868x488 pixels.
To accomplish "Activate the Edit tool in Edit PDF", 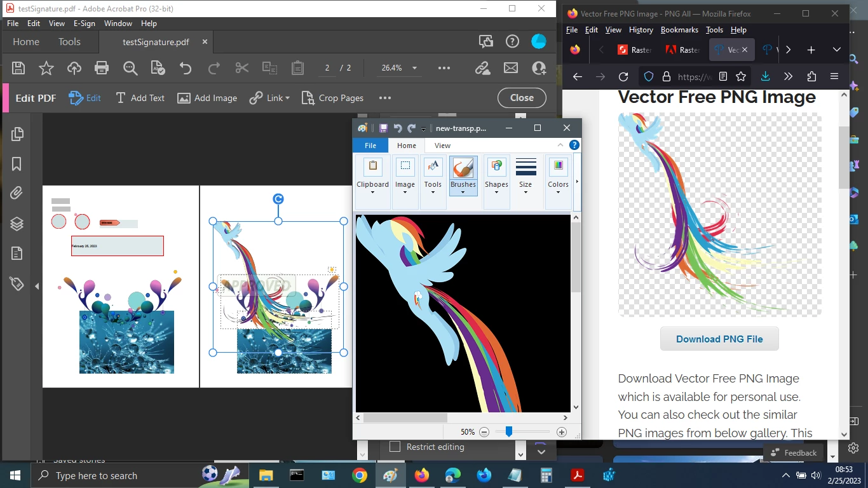I will tap(85, 98).
